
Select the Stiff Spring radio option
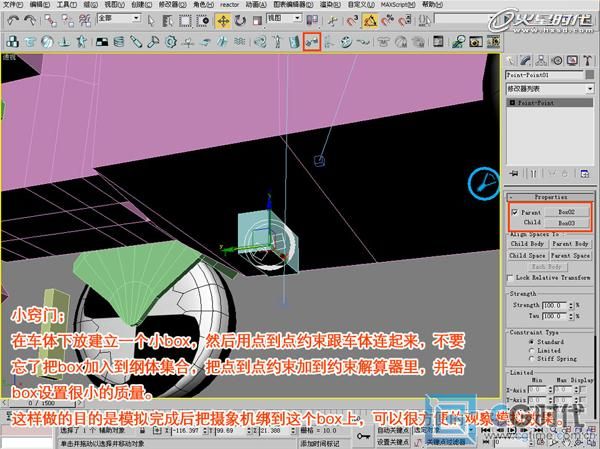(x=531, y=359)
